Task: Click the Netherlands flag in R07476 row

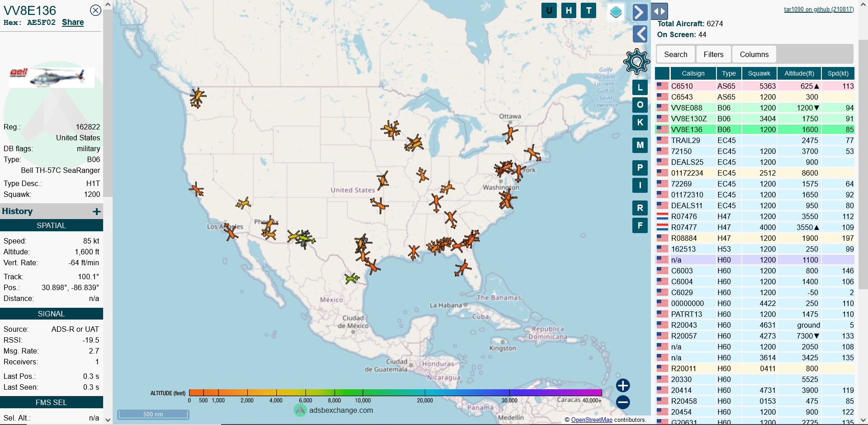Action: pos(662,216)
